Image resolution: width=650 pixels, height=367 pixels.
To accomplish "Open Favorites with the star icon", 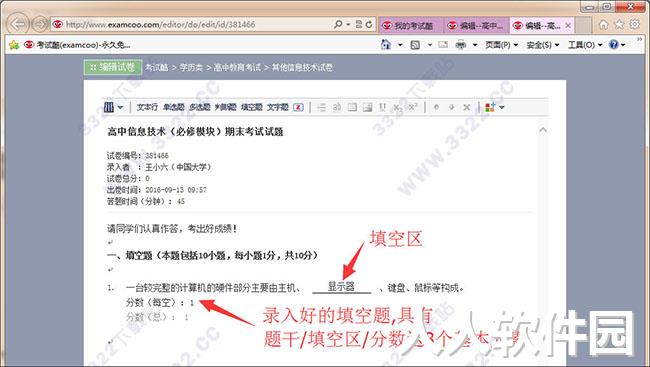I will (x=619, y=24).
